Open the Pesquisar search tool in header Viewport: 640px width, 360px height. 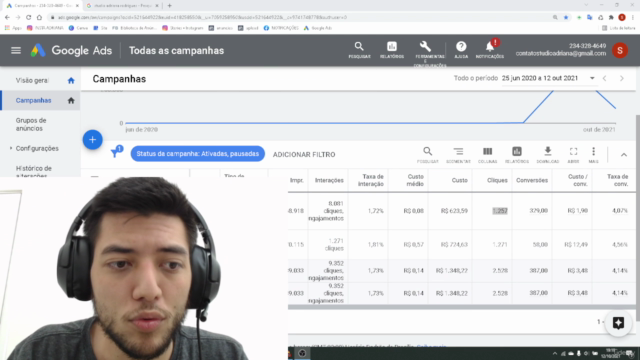click(359, 50)
